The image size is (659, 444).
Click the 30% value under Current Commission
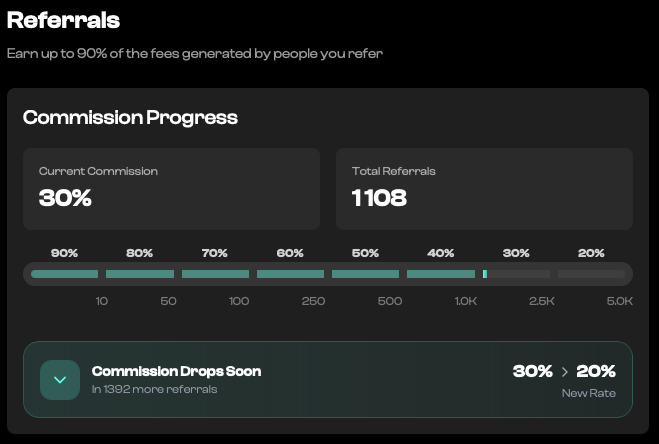(65, 198)
